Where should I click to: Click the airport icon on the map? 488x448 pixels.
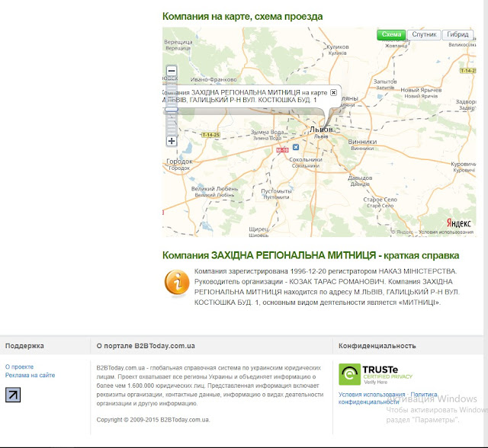click(x=296, y=147)
